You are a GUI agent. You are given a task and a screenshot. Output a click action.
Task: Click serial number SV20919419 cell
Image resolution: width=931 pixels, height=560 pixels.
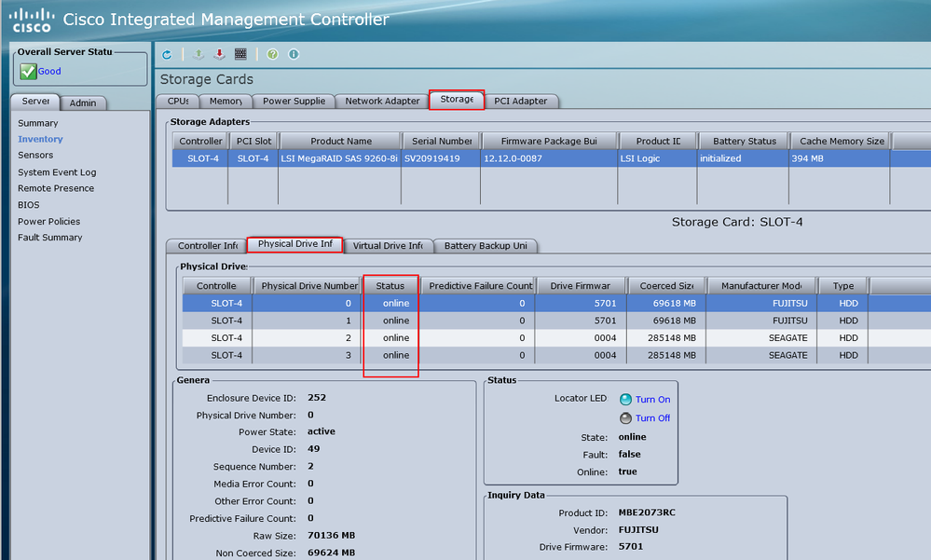click(441, 158)
